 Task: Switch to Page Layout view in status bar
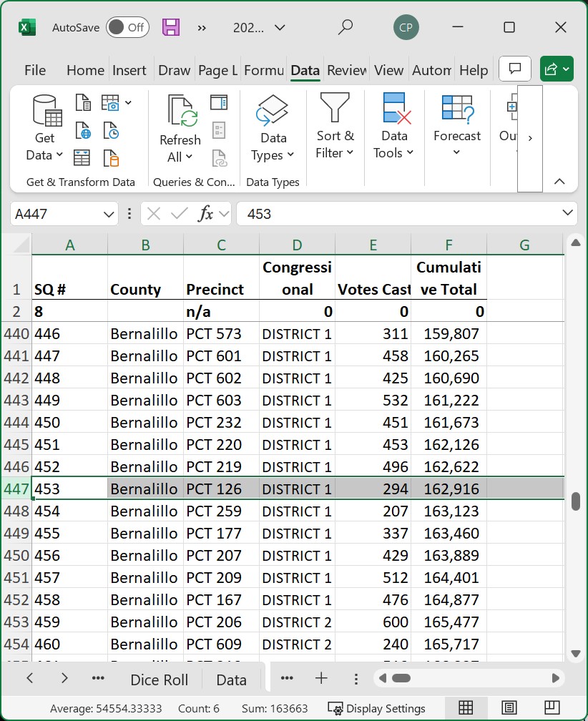coord(509,707)
